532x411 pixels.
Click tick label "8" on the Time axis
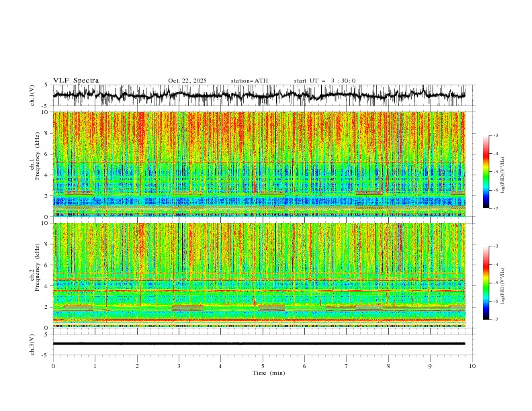388,366
